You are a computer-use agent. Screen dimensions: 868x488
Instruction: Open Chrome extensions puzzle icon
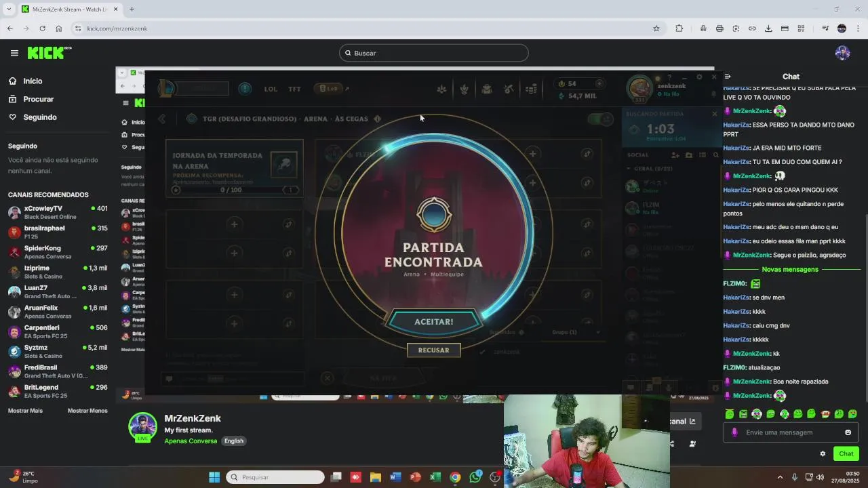coord(679,28)
